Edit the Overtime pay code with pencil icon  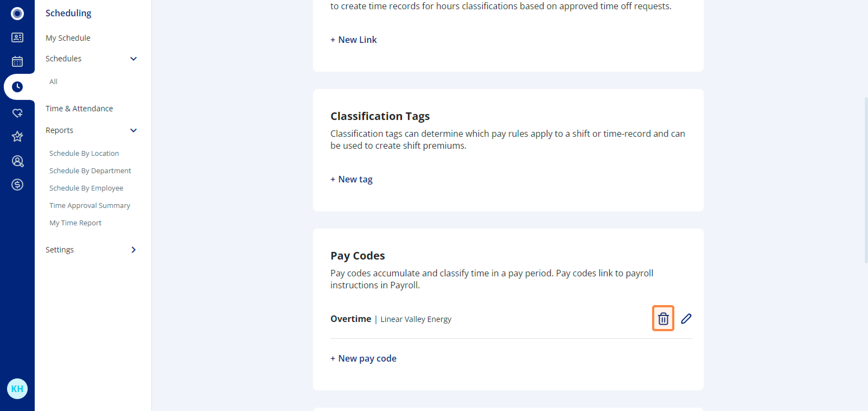point(686,318)
